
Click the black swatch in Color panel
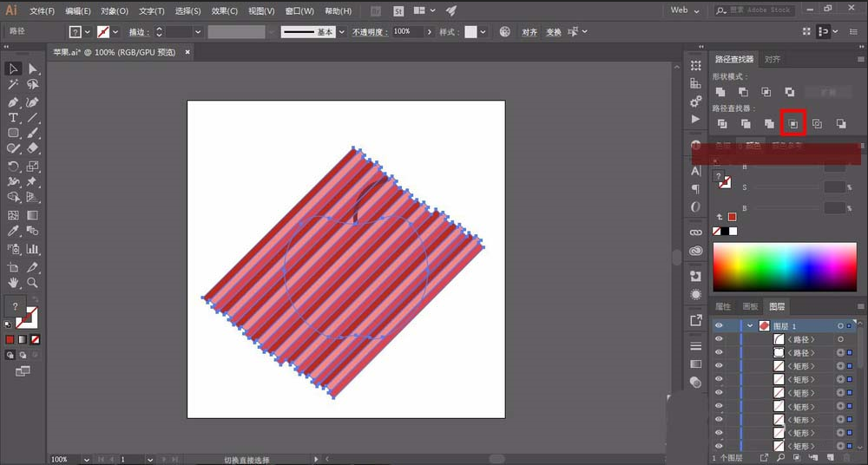pyautogui.click(x=725, y=232)
